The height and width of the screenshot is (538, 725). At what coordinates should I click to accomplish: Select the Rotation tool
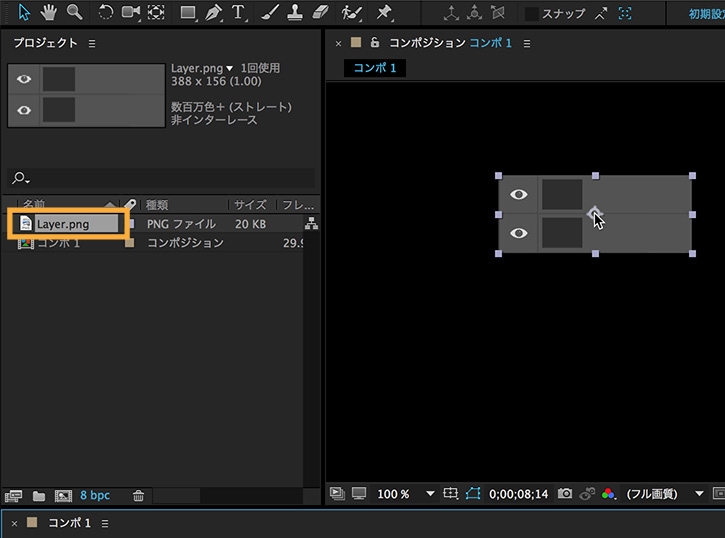(x=105, y=13)
